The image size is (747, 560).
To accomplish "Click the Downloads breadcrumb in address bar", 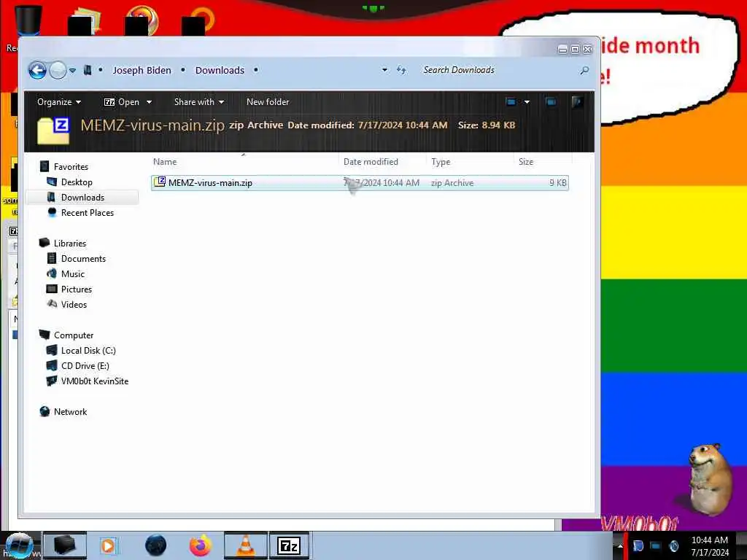I will tap(220, 71).
